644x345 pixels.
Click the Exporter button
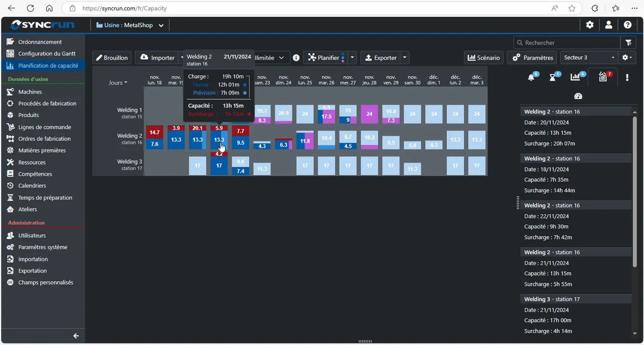coord(380,57)
